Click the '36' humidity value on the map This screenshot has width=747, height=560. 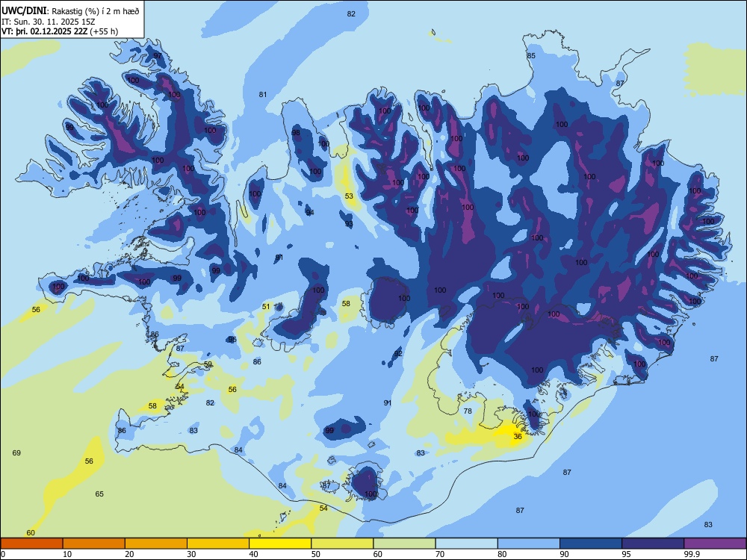point(518,436)
